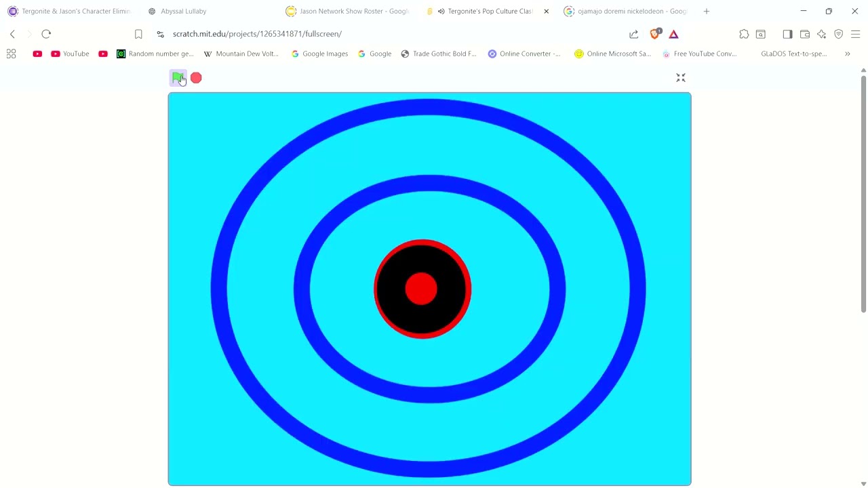The image size is (868, 488).
Task: Open Google Images bookmark
Action: pyautogui.click(x=319, y=54)
